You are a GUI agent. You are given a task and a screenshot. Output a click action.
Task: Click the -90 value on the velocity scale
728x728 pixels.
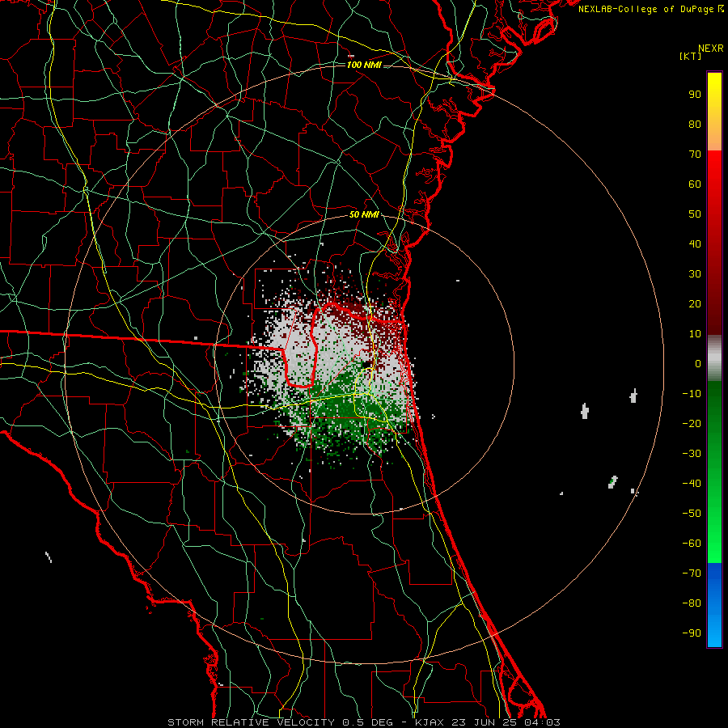coord(692,633)
